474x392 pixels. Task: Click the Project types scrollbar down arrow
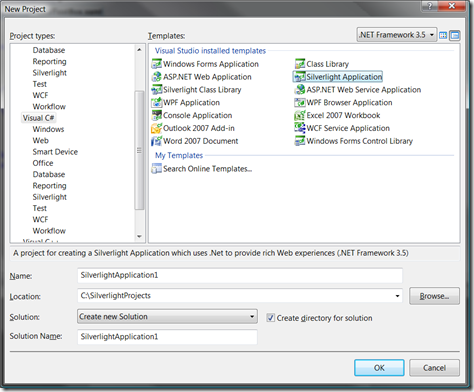point(139,237)
